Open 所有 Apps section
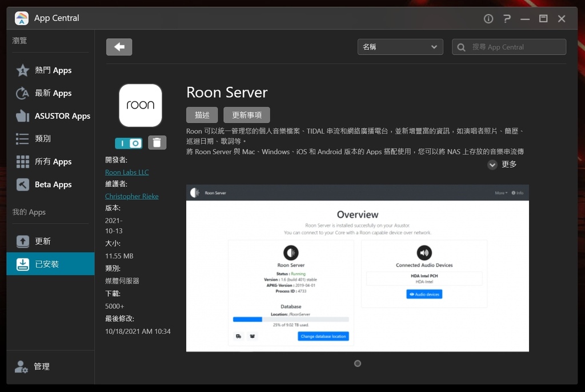This screenshot has width=585, height=392. [50, 161]
